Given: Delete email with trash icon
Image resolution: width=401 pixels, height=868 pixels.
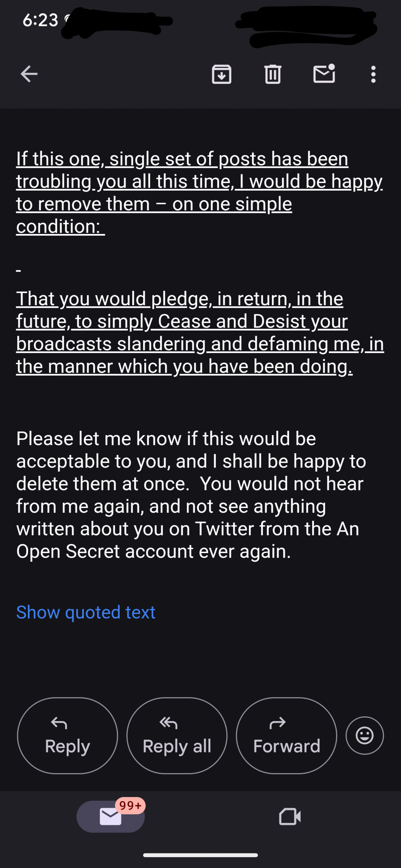Looking at the screenshot, I should (272, 74).
